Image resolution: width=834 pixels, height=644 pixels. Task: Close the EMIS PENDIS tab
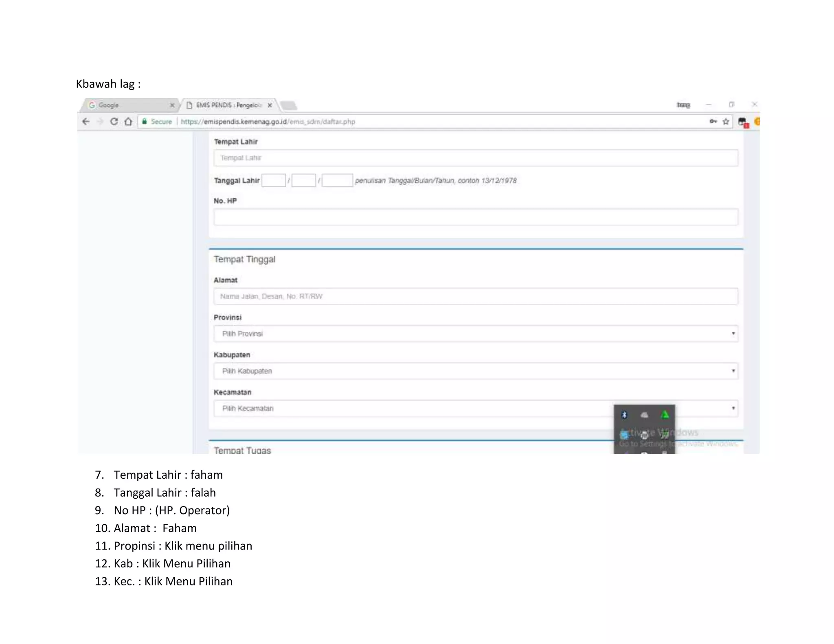[x=270, y=105]
